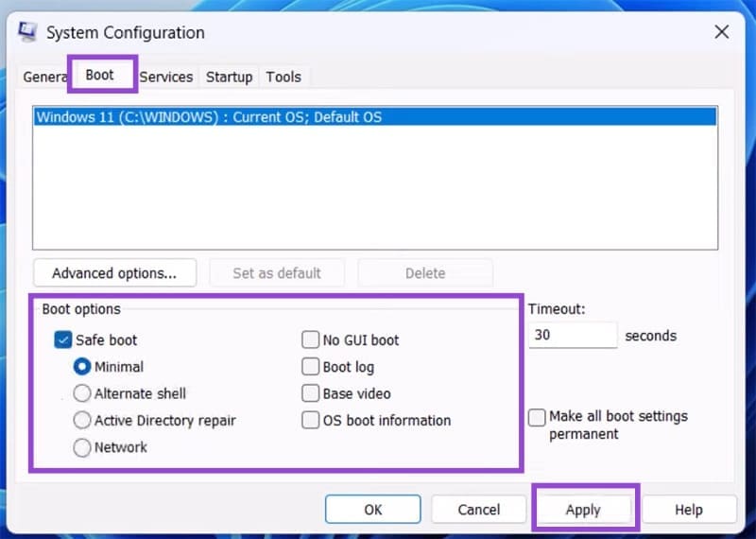This screenshot has width=756, height=539.
Task: Open Advanced options
Action: [114, 273]
